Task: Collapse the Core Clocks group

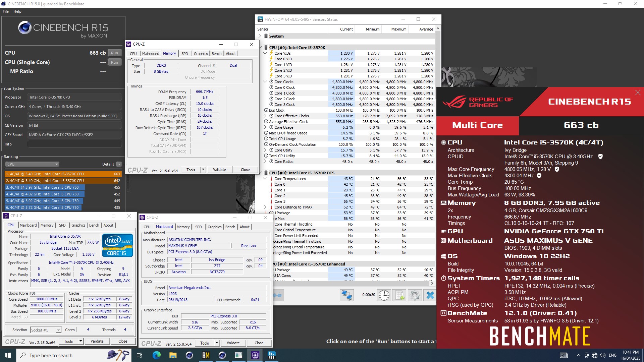Action: click(x=265, y=82)
